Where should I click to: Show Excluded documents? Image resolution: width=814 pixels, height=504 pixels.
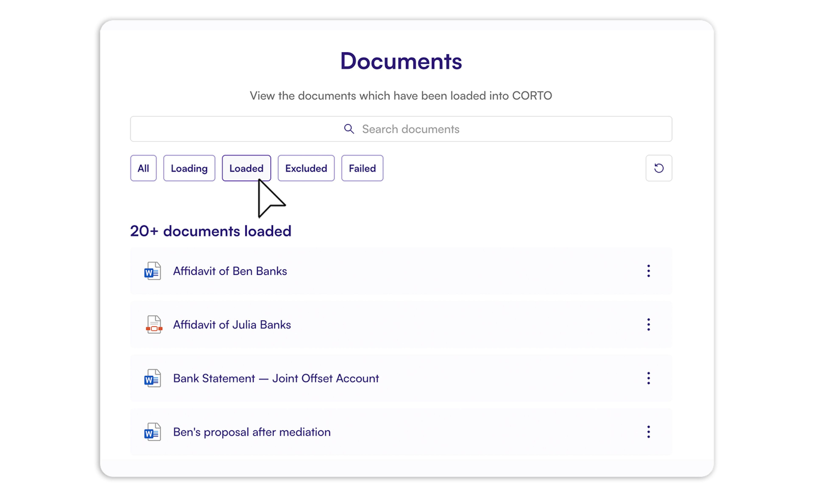click(x=306, y=168)
